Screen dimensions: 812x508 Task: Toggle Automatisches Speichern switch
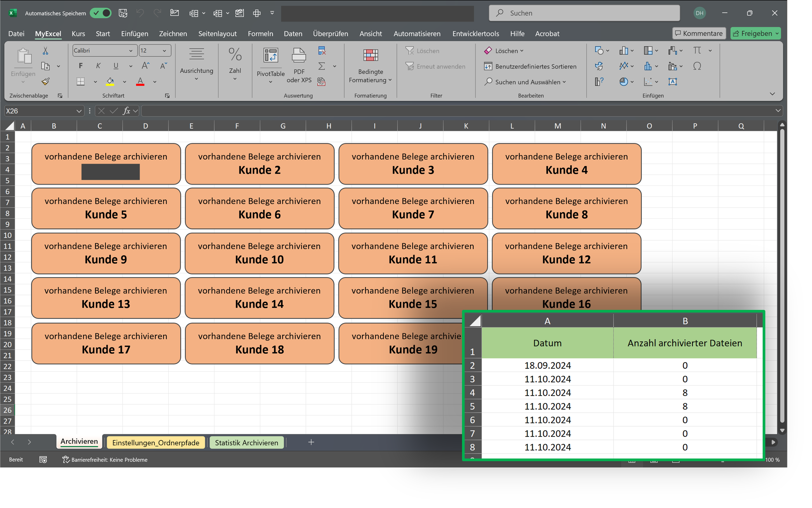[x=101, y=13]
